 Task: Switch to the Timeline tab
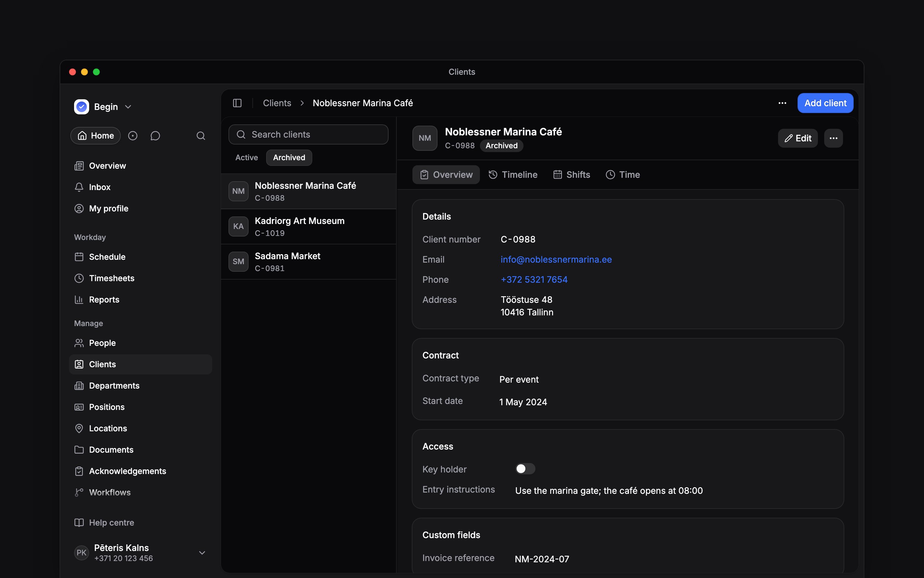(x=513, y=175)
